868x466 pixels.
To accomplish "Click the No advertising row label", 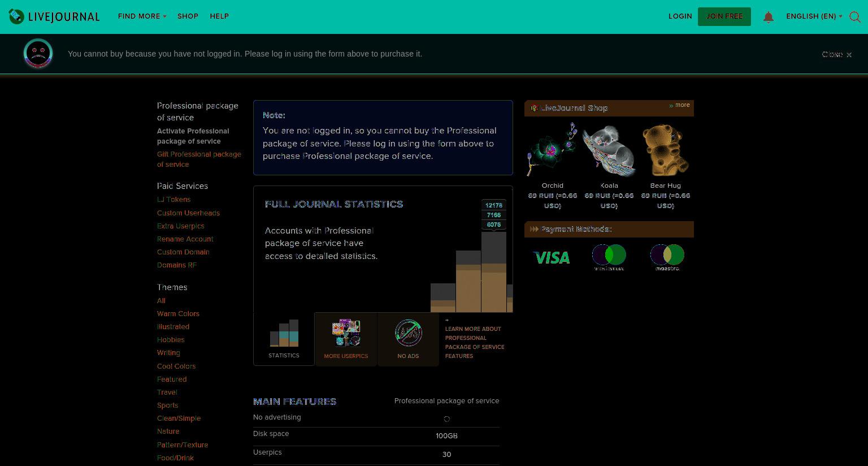I will [x=277, y=417].
